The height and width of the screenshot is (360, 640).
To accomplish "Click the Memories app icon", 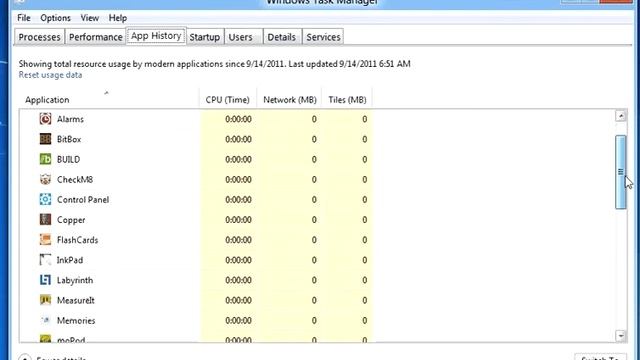I will [x=45, y=320].
